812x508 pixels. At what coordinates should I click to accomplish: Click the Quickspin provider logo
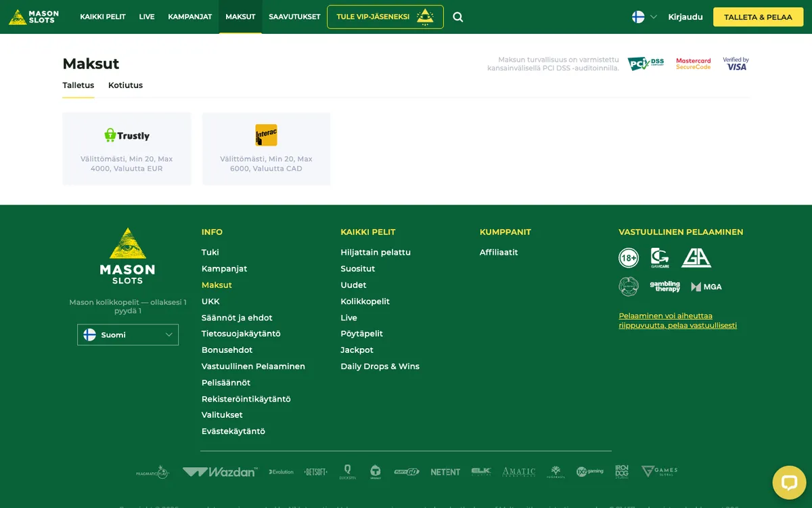pyautogui.click(x=348, y=472)
